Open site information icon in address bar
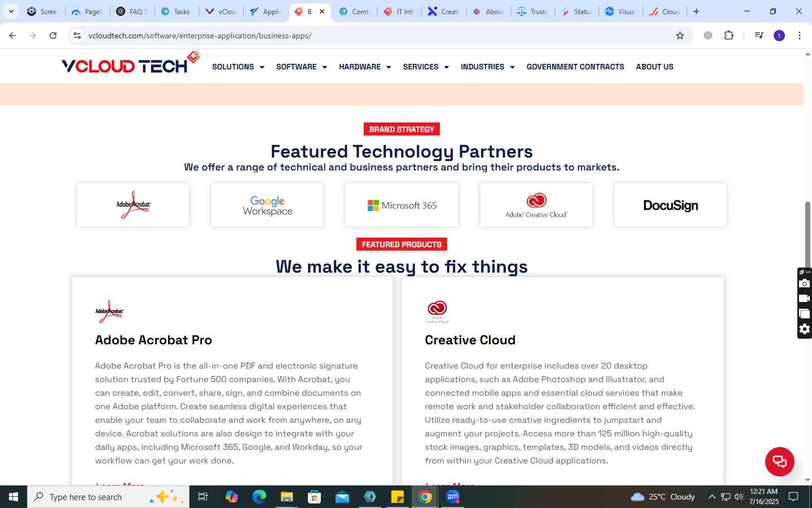 click(x=77, y=36)
